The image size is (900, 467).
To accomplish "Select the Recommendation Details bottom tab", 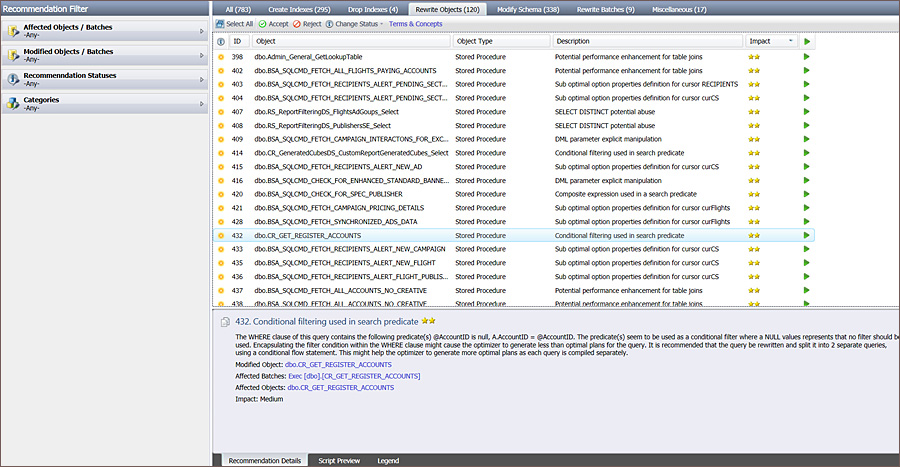I will pyautogui.click(x=265, y=461).
